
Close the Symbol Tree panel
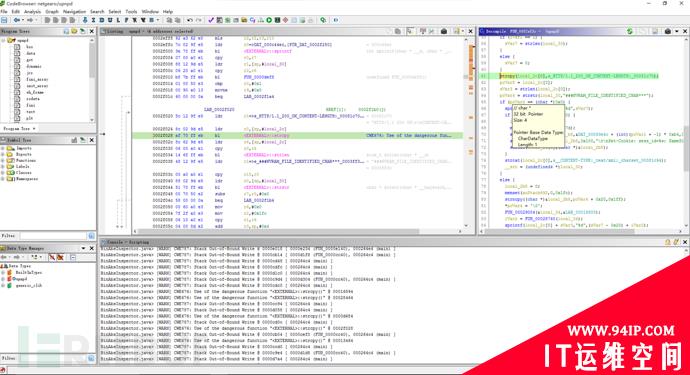[92, 140]
